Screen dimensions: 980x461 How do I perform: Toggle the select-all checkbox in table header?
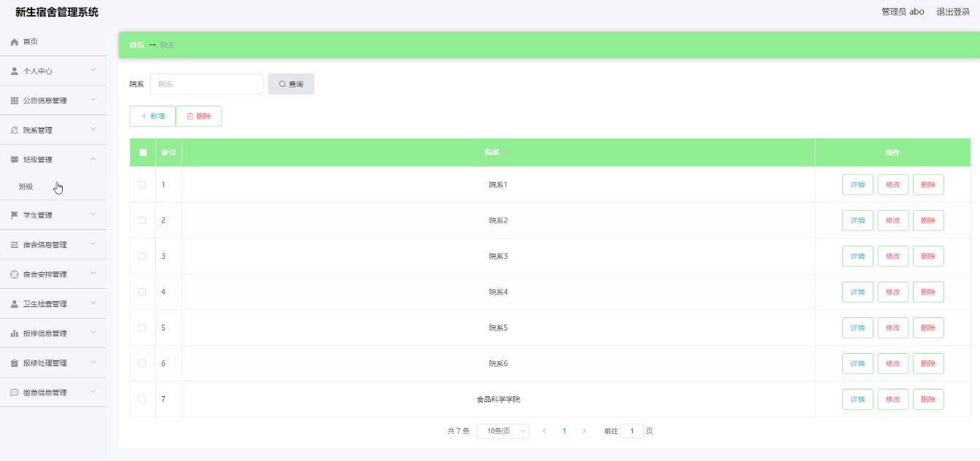click(143, 152)
